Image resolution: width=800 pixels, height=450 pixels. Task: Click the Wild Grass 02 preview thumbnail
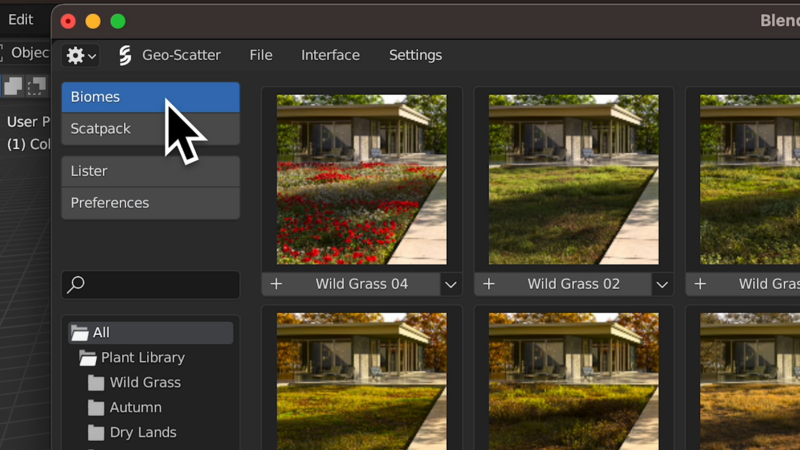point(573,180)
